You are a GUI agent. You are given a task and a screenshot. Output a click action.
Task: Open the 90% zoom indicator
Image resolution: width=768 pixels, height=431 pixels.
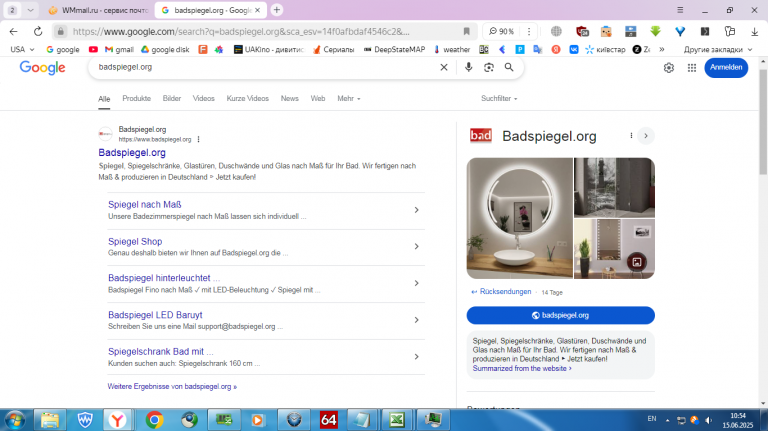[502, 31]
